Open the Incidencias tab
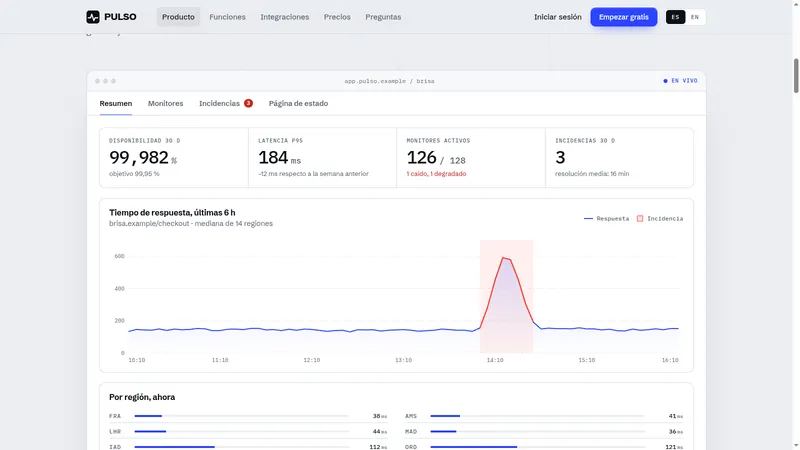800x450 pixels. 226,103
